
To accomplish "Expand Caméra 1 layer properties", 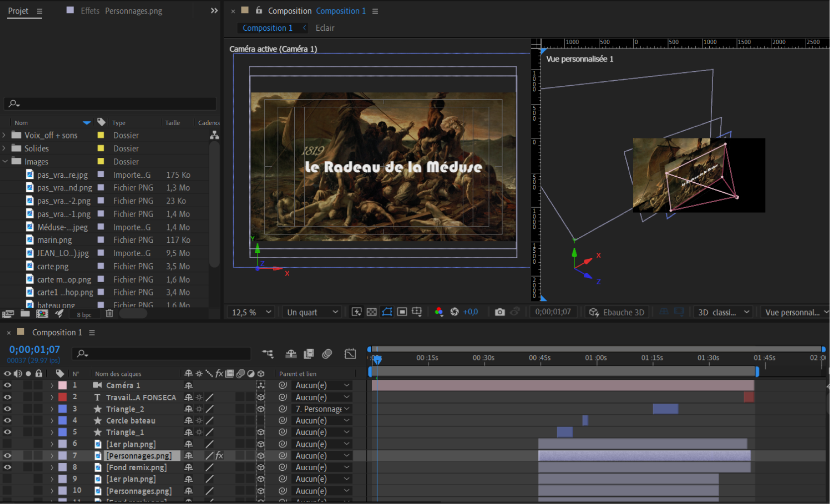I will click(52, 385).
